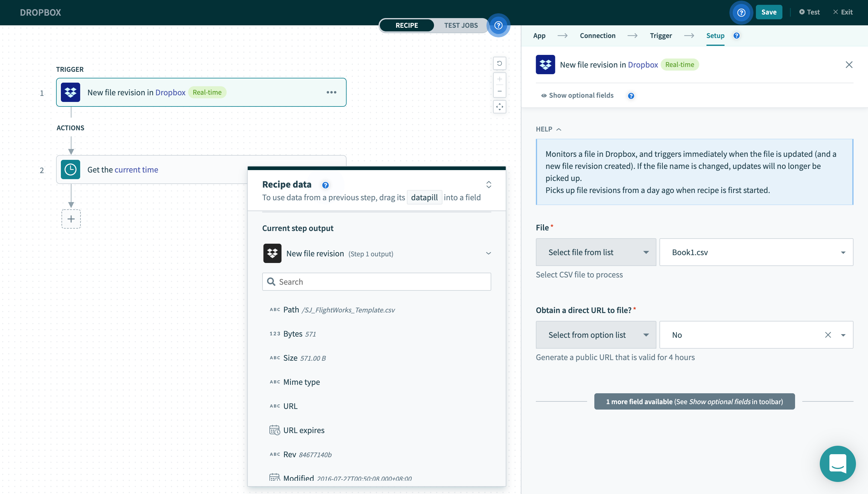Expand or collapse the Recipe data panel

pyautogui.click(x=489, y=185)
